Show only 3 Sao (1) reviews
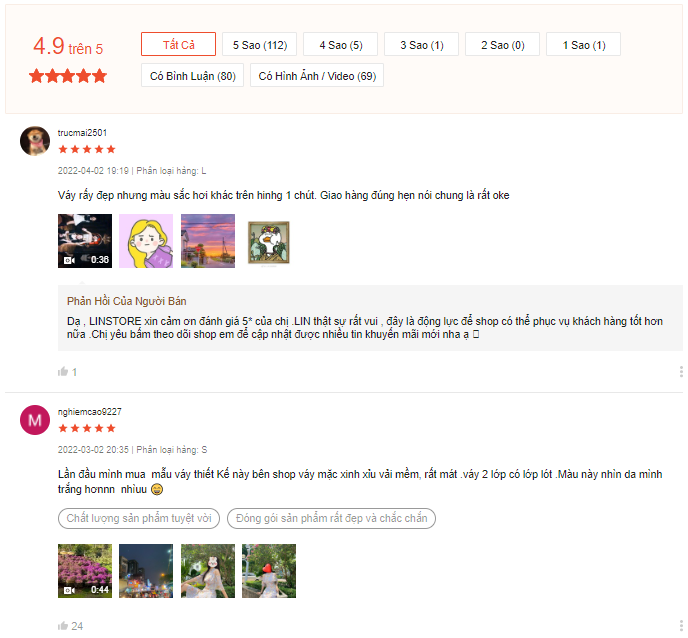The height and width of the screenshot is (638, 688). coord(421,45)
